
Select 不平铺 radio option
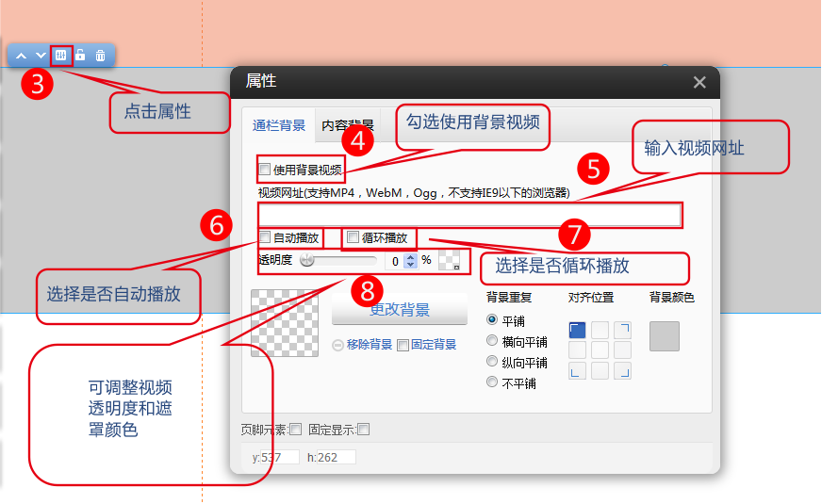(492, 382)
